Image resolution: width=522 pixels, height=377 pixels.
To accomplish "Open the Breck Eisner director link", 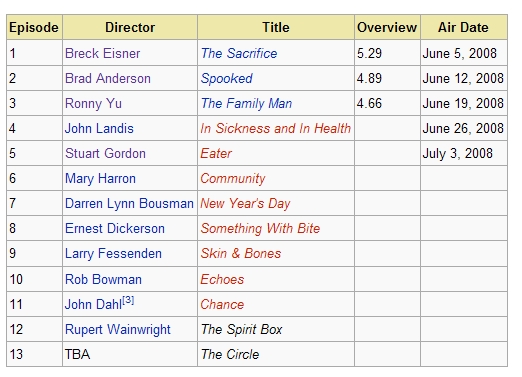I will tap(102, 53).
